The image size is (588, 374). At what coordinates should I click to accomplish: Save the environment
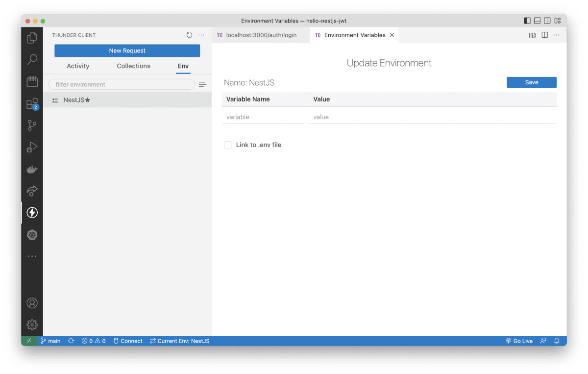tap(532, 82)
